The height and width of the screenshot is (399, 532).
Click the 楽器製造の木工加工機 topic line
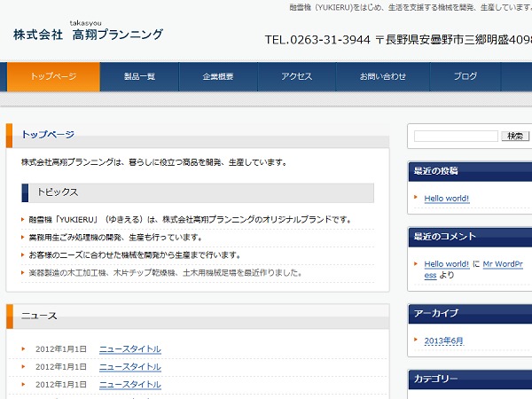[165, 273]
